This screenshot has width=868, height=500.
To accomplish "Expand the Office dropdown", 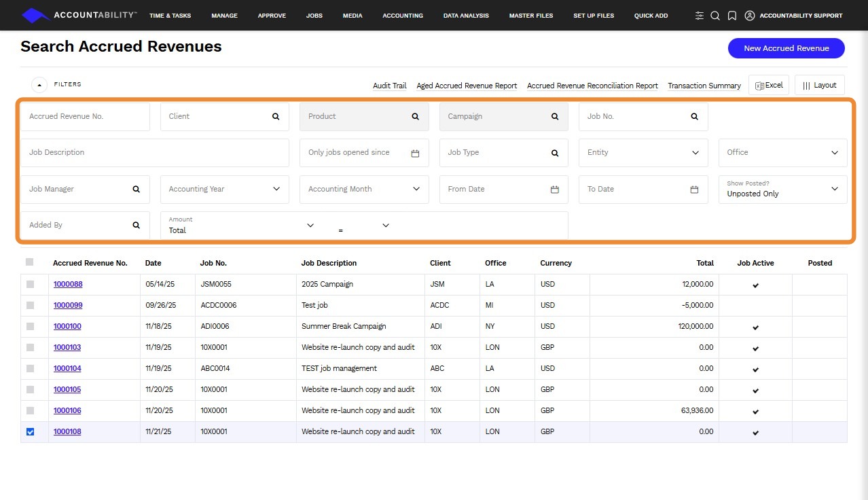I will (x=782, y=153).
